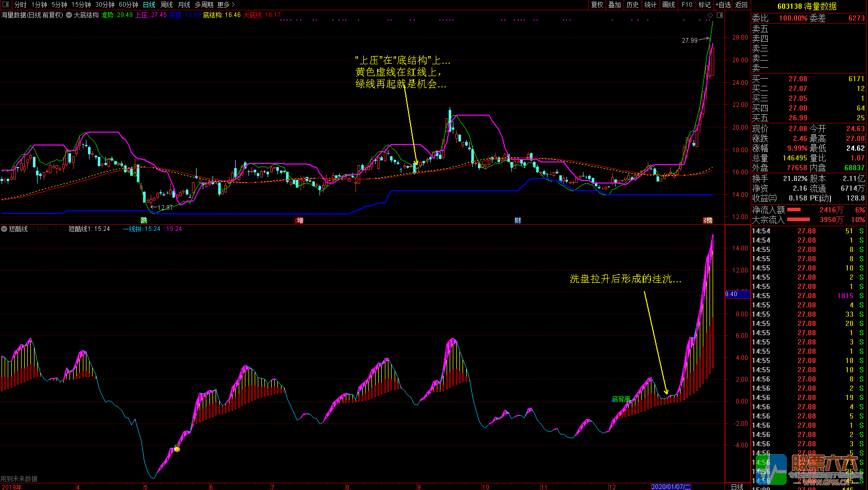The height and width of the screenshot is (490, 868).
Task: Switch to 60分钟 period
Action: [x=129, y=5]
